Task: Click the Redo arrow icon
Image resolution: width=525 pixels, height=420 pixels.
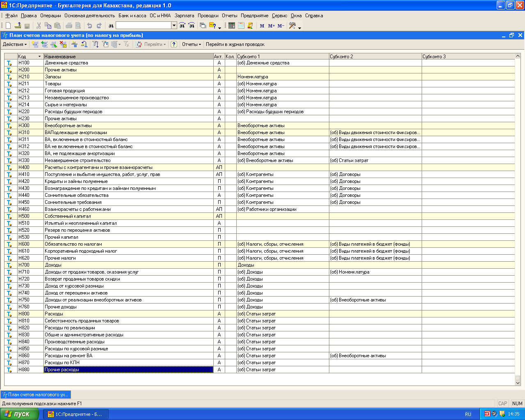Action: tap(99, 25)
